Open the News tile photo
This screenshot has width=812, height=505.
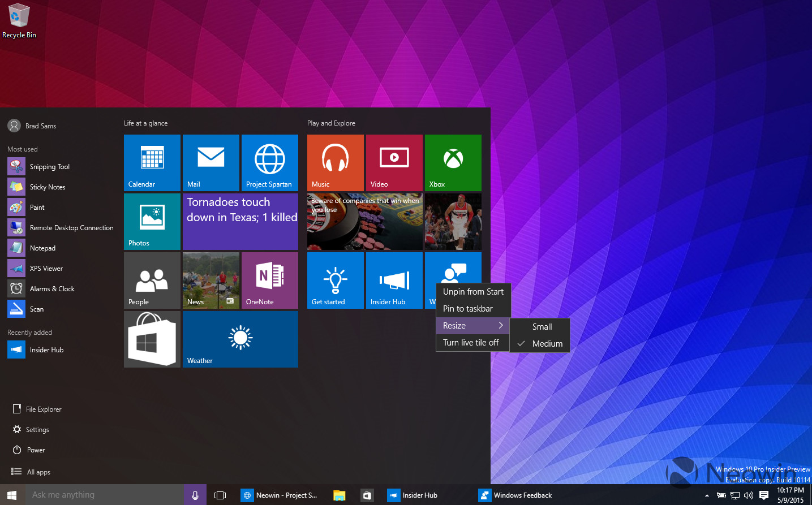[211, 280]
